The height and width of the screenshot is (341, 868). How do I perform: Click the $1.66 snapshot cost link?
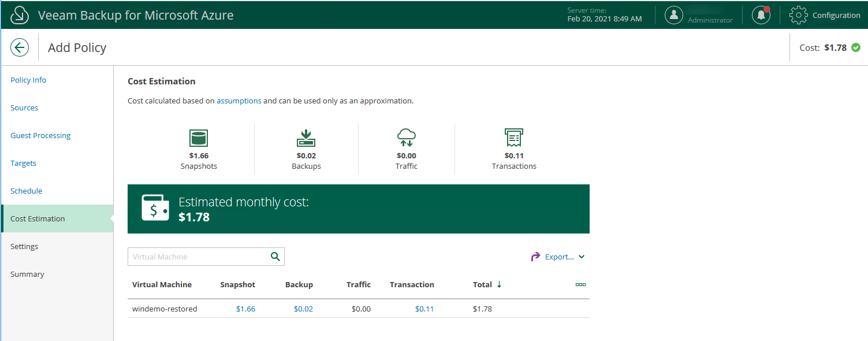pyautogui.click(x=245, y=309)
